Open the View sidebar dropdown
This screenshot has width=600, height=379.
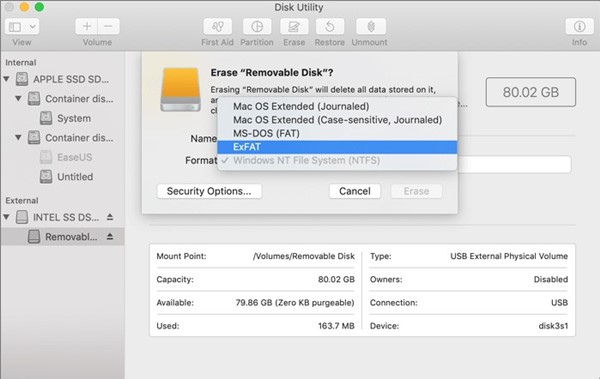22,27
